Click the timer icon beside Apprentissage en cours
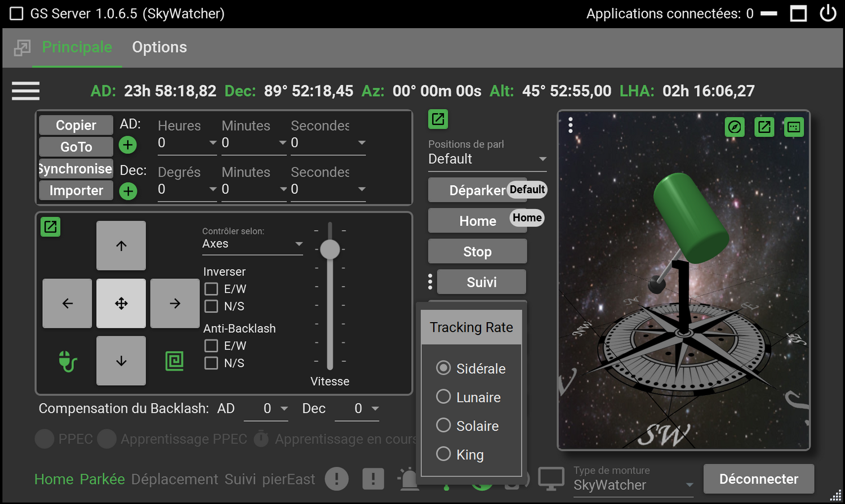Screen dimensions: 845x504 coord(261,439)
